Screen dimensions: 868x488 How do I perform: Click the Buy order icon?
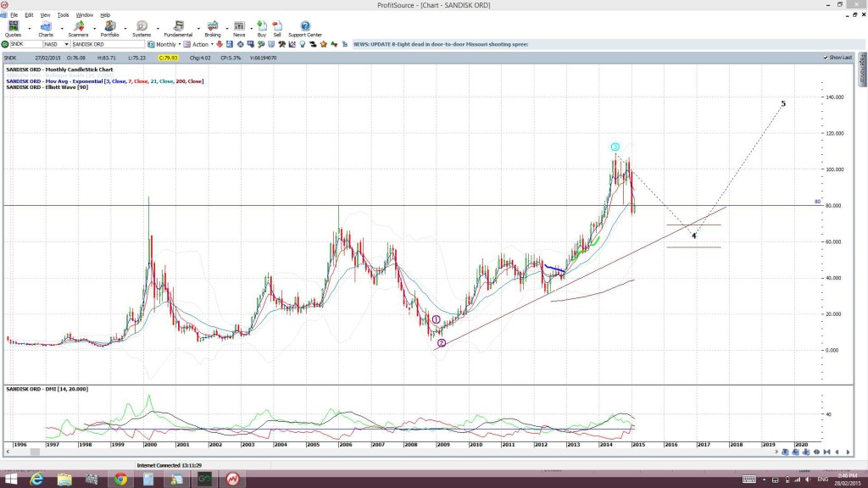(262, 29)
